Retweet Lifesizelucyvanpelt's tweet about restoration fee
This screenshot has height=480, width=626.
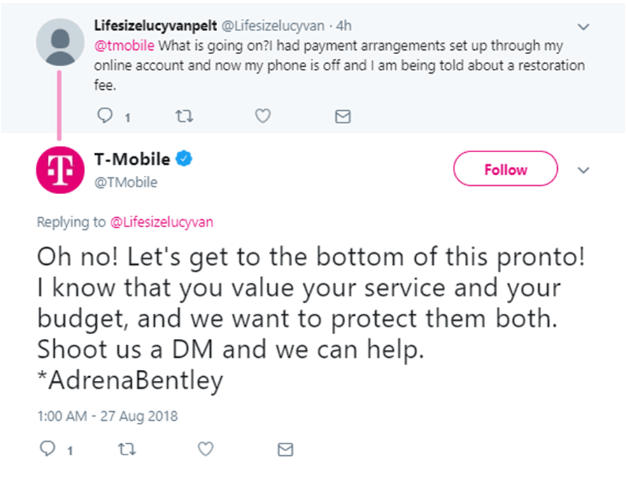pos(184,116)
